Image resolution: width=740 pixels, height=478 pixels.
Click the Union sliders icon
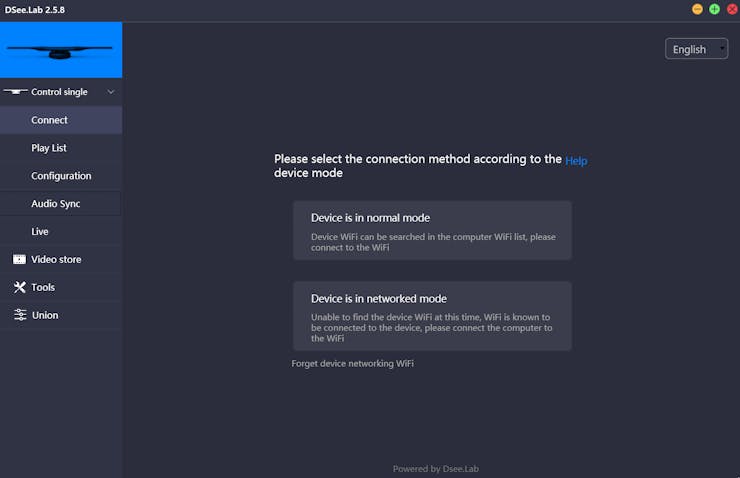click(x=20, y=315)
